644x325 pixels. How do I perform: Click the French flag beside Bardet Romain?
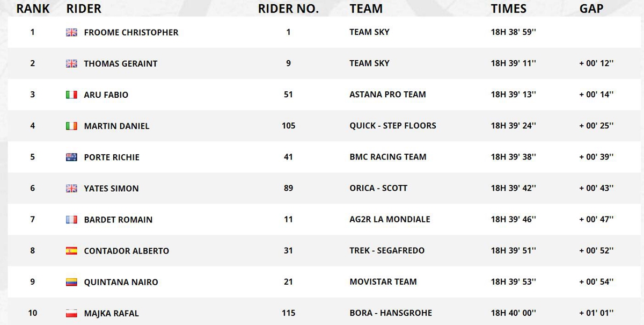tap(71, 219)
